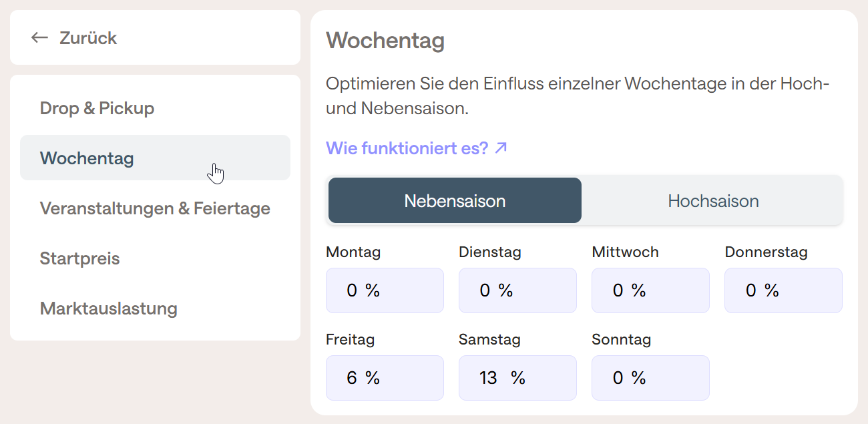Select the Donnerstag percentage input
This screenshot has height=424, width=868.
(783, 290)
